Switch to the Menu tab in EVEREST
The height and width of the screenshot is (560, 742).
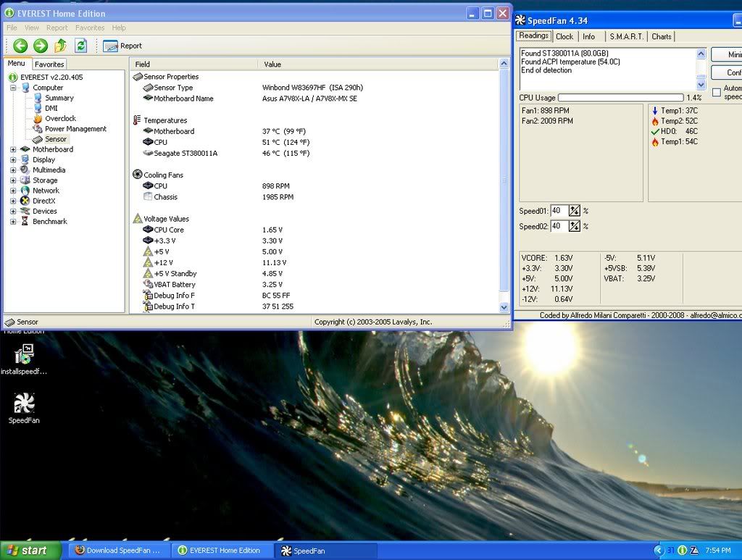[17, 63]
